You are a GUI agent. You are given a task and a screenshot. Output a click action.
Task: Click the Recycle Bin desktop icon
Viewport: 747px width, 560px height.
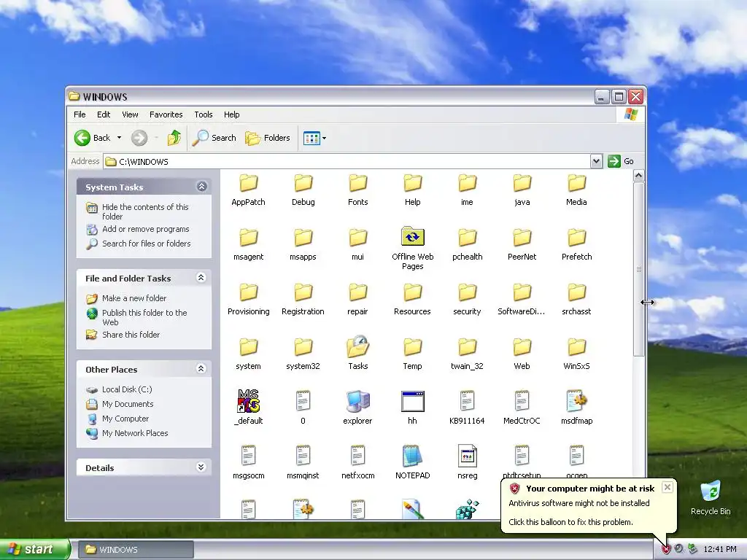click(x=711, y=498)
